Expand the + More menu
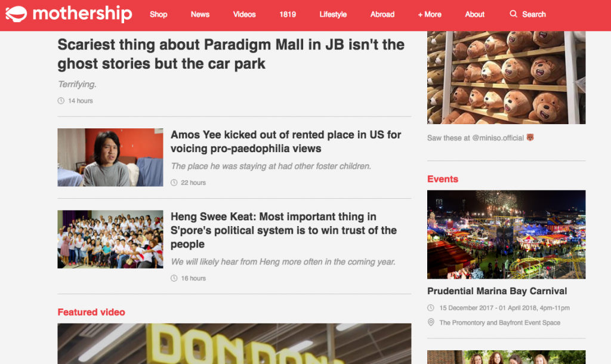611x364 pixels. (430, 14)
